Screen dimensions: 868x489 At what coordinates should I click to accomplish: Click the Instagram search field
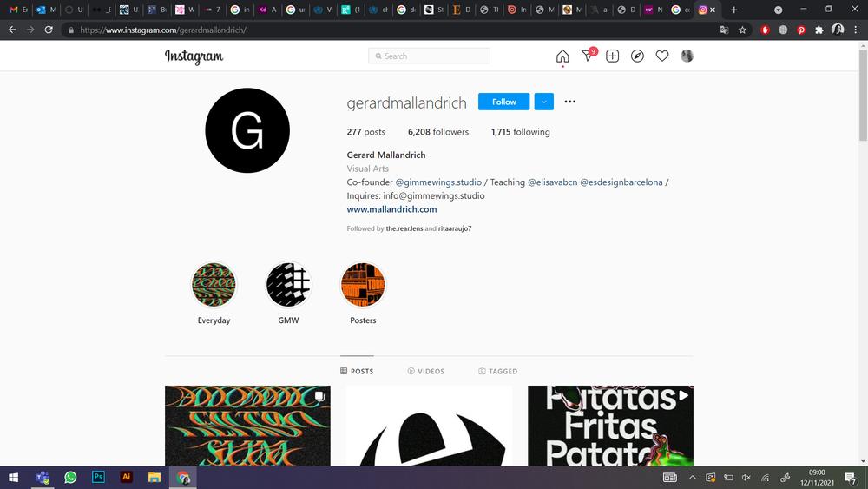click(429, 56)
